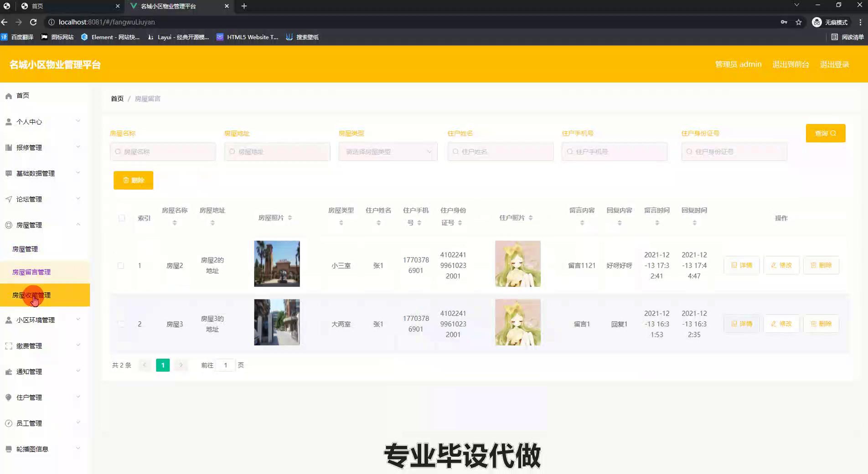Click the house photo thumbnail for 房屋2

[x=277, y=264]
